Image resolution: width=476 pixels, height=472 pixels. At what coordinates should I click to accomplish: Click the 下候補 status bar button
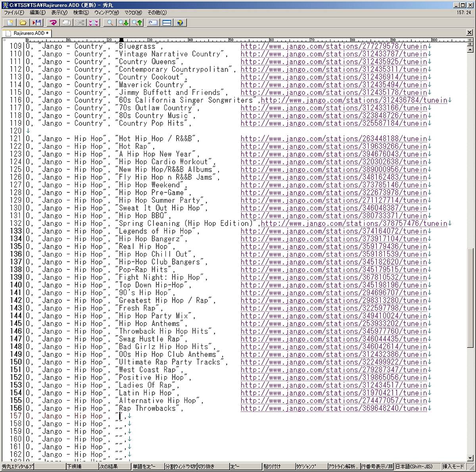(x=82, y=466)
